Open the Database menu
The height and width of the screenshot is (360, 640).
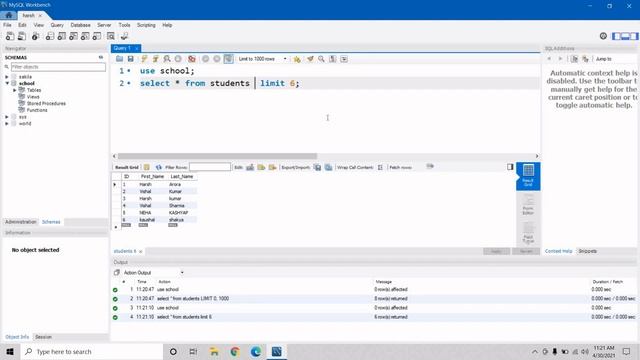[x=80, y=25]
